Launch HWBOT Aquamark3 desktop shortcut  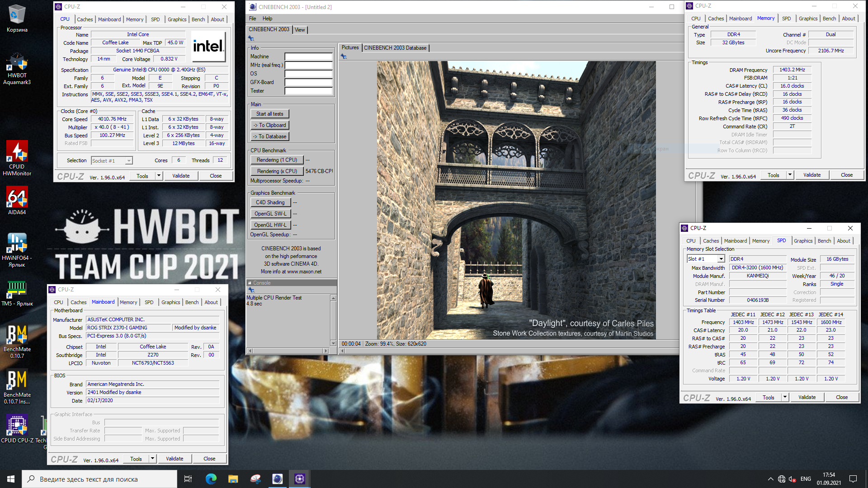(x=17, y=69)
